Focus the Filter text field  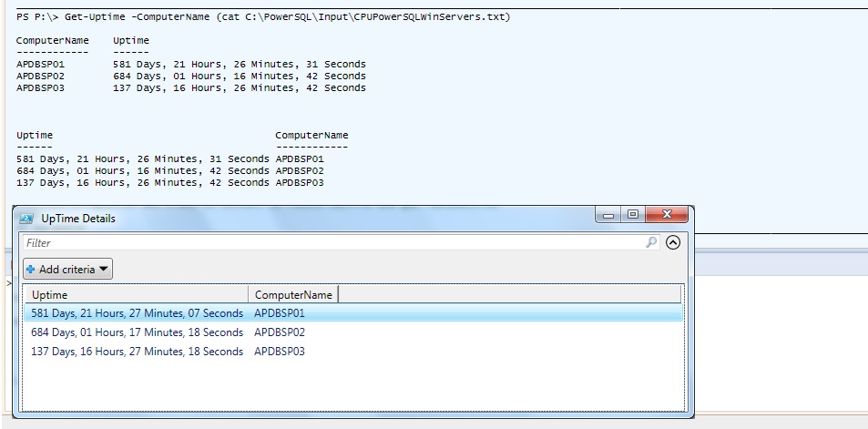click(x=328, y=243)
